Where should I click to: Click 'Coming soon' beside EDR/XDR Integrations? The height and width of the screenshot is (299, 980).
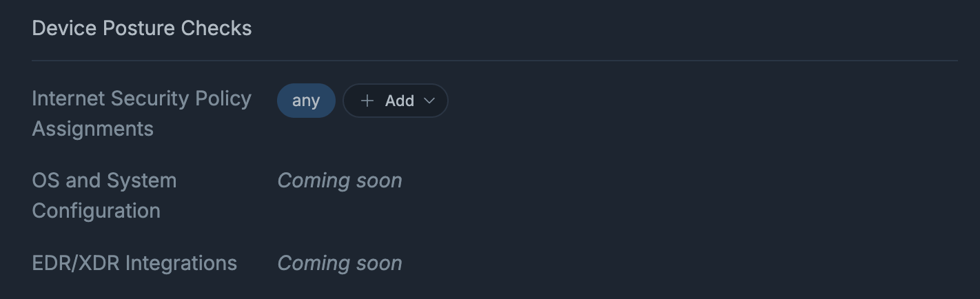pyautogui.click(x=339, y=263)
